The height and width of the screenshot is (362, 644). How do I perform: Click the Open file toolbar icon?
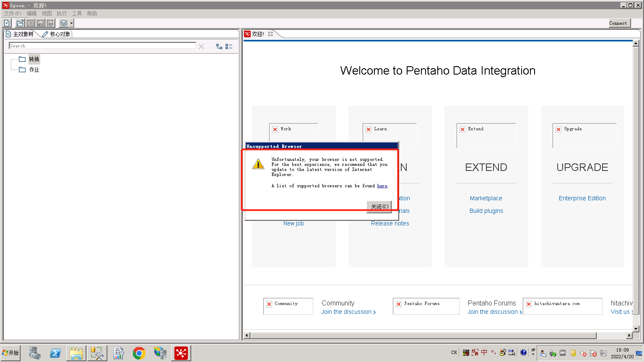tap(20, 23)
